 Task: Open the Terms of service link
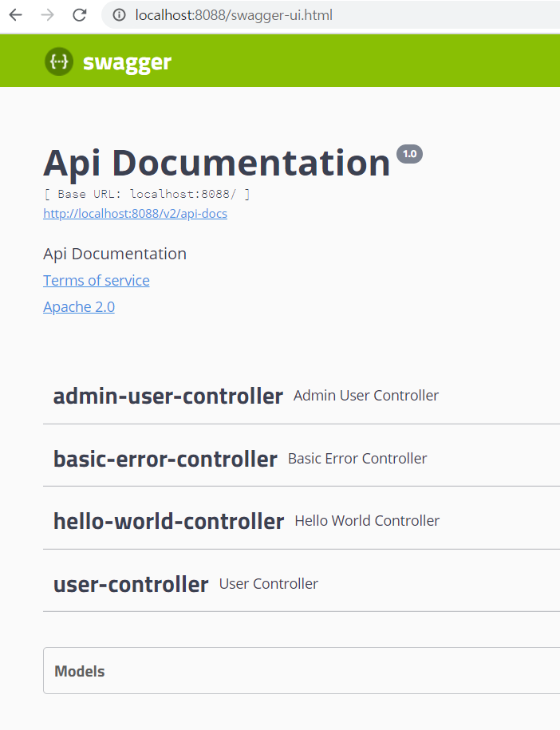[x=97, y=280]
